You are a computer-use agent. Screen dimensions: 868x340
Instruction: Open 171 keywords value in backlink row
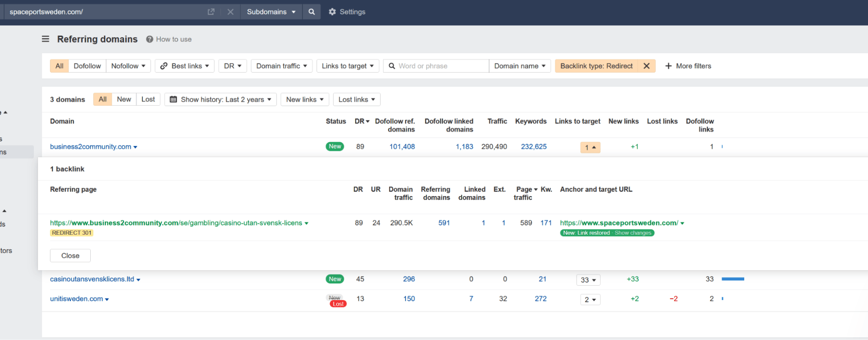coord(546,223)
